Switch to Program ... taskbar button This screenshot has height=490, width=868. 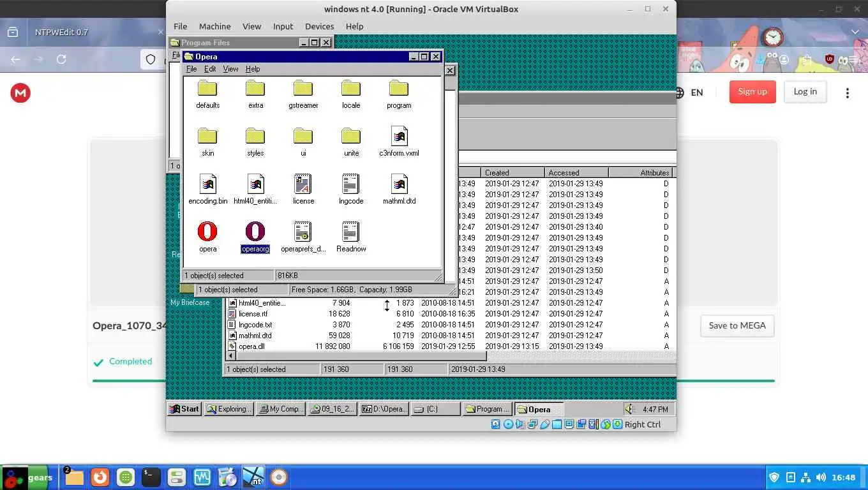pos(487,409)
